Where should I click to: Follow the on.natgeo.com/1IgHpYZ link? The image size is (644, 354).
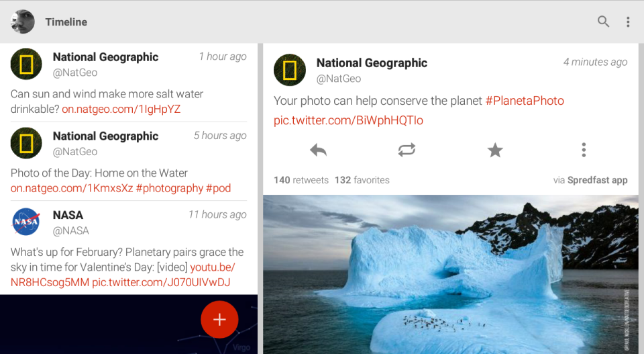pyautogui.click(x=121, y=109)
